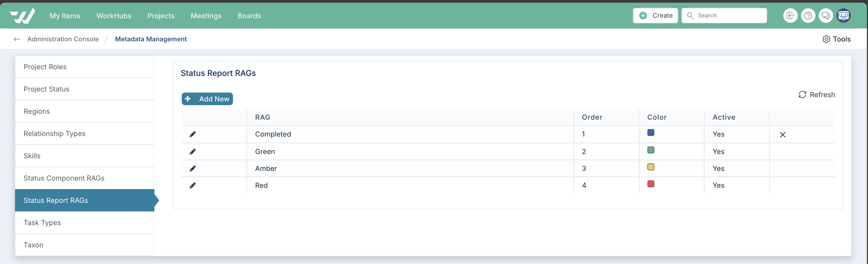Viewport: 868px width, 264px height.
Task: Go back using breadcrumb arrow
Action: coord(17,39)
